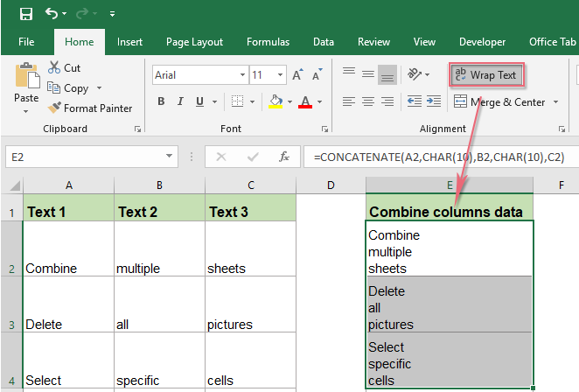Open the Copy dropdown arrow
The height and width of the screenshot is (392, 579).
pyautogui.click(x=99, y=87)
